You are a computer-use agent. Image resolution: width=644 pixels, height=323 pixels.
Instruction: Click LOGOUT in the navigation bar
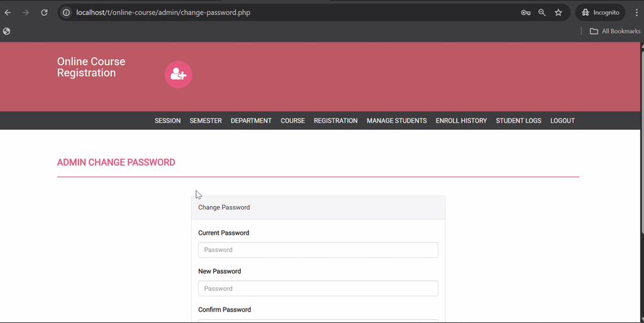point(562,121)
